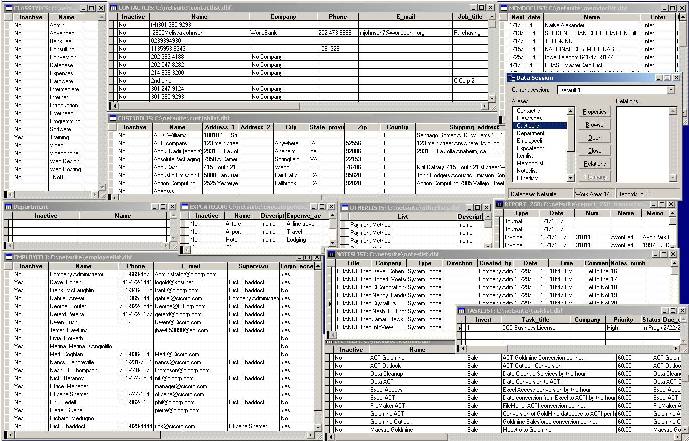The width and height of the screenshot is (689, 441).
Task: Select Department alias in Data Session list
Action: (x=540, y=133)
